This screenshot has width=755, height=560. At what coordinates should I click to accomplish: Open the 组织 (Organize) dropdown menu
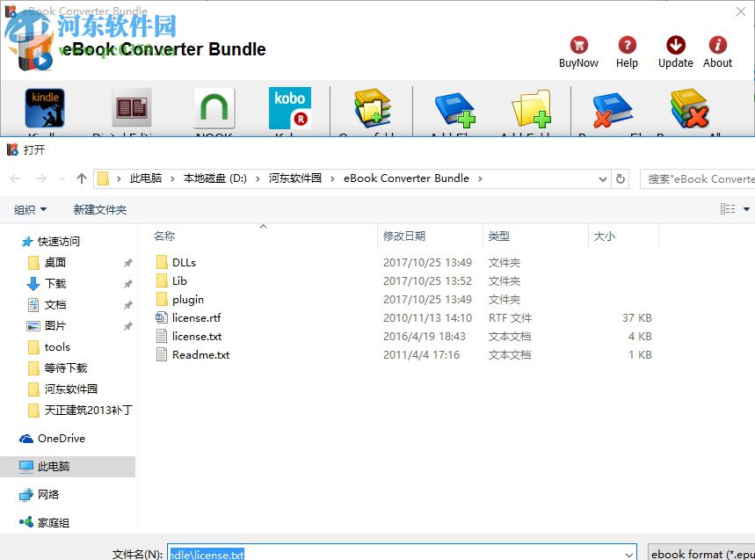point(31,209)
